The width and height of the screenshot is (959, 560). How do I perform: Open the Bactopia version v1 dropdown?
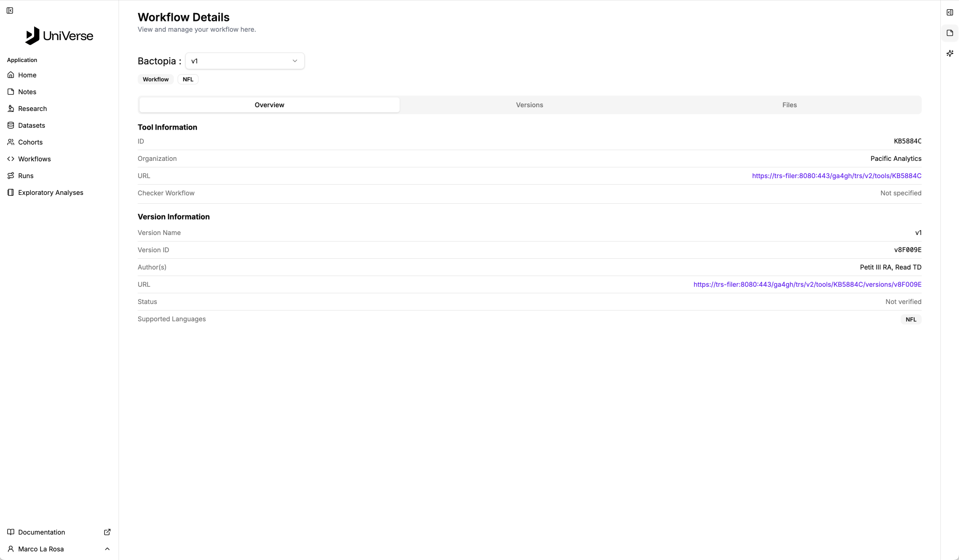(245, 61)
